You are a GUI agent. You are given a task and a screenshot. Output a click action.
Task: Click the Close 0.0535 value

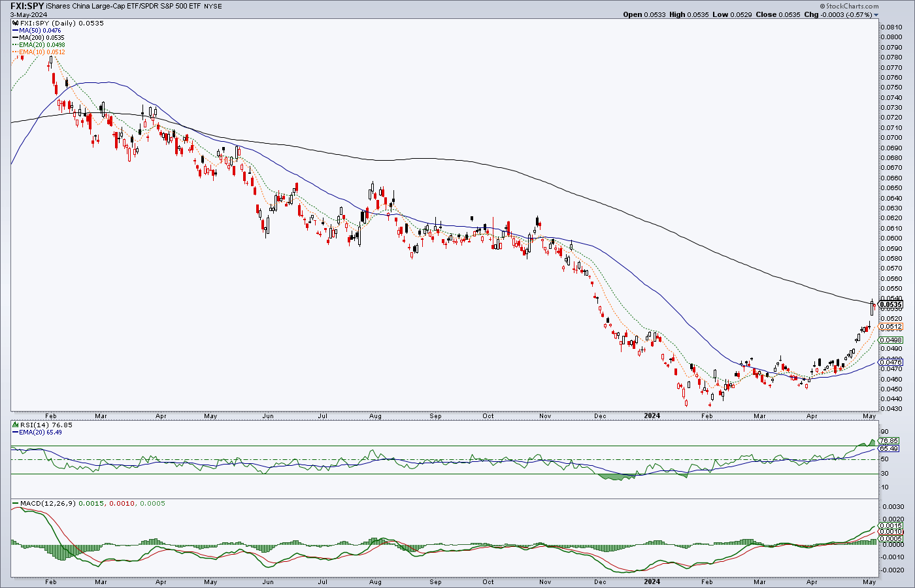coord(778,14)
